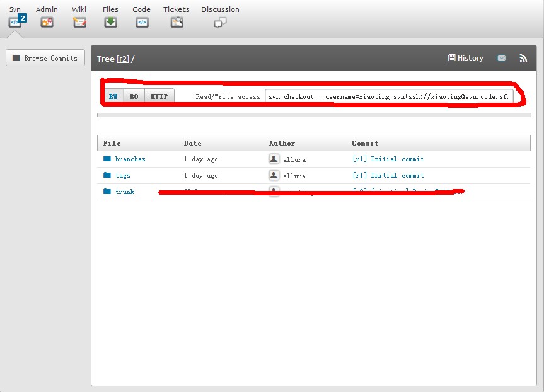
Task: Open the trunk folder link
Action: [125, 192]
